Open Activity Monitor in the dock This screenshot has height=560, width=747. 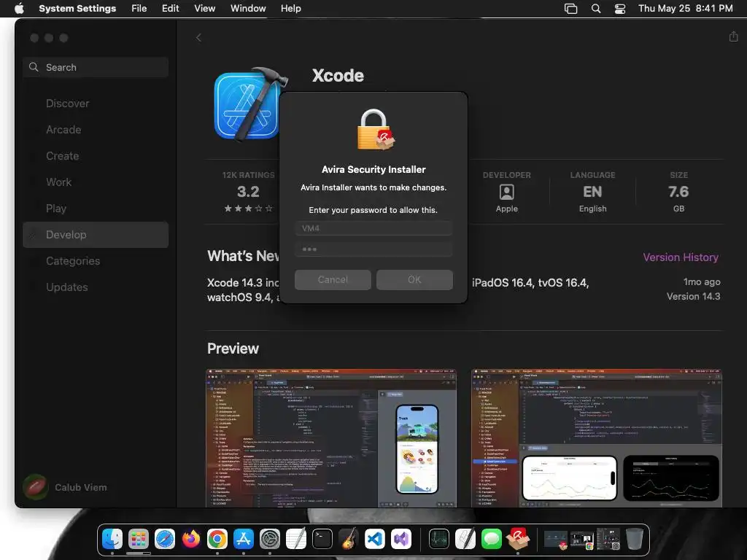point(438,539)
